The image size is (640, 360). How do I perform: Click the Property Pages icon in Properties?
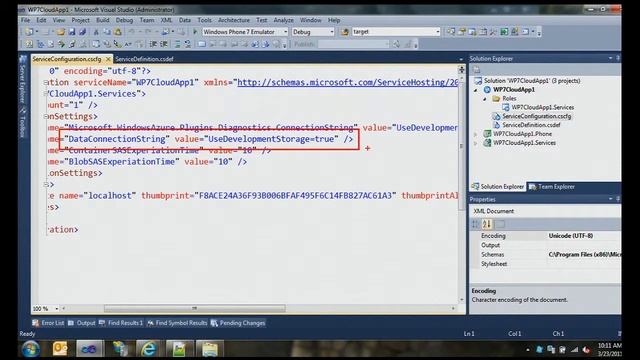500,224
